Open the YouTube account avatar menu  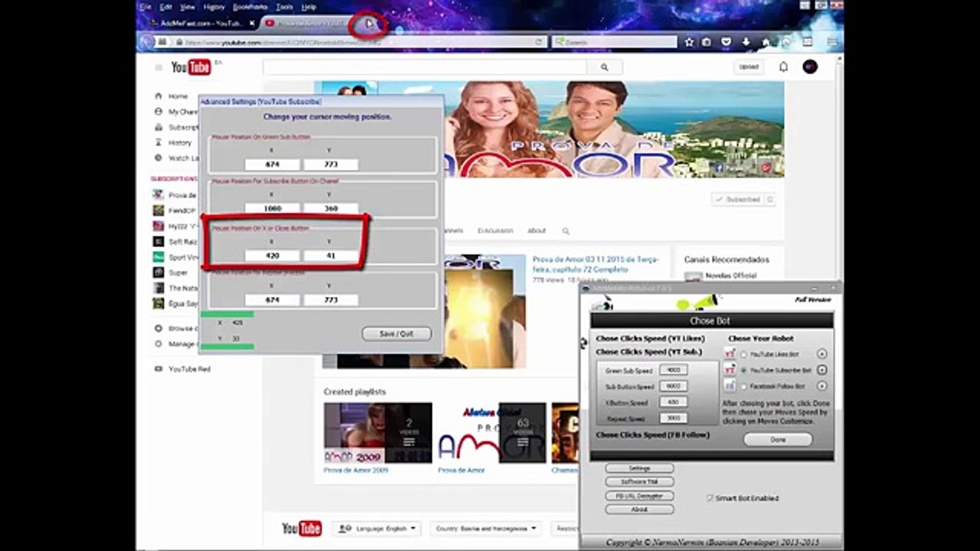(x=810, y=67)
